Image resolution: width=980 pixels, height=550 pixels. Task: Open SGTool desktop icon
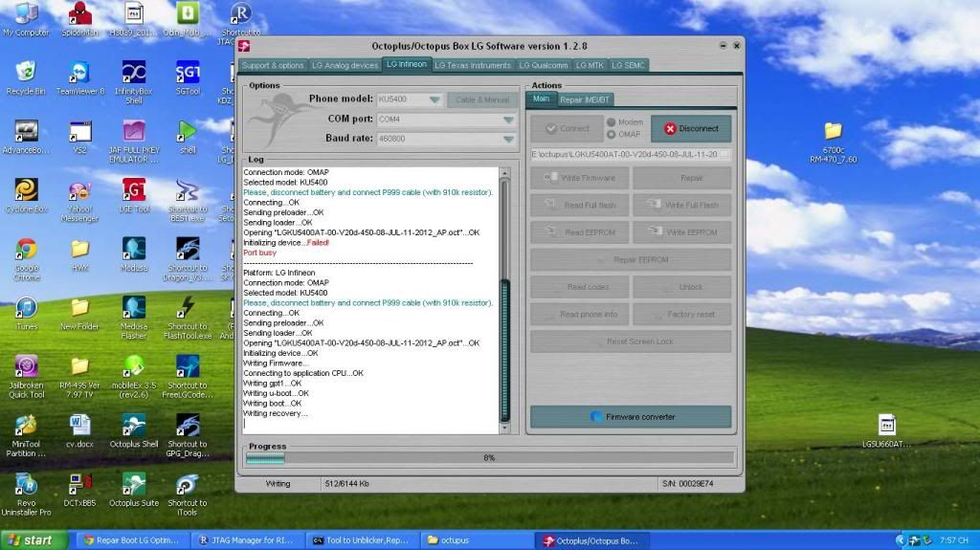[x=188, y=77]
